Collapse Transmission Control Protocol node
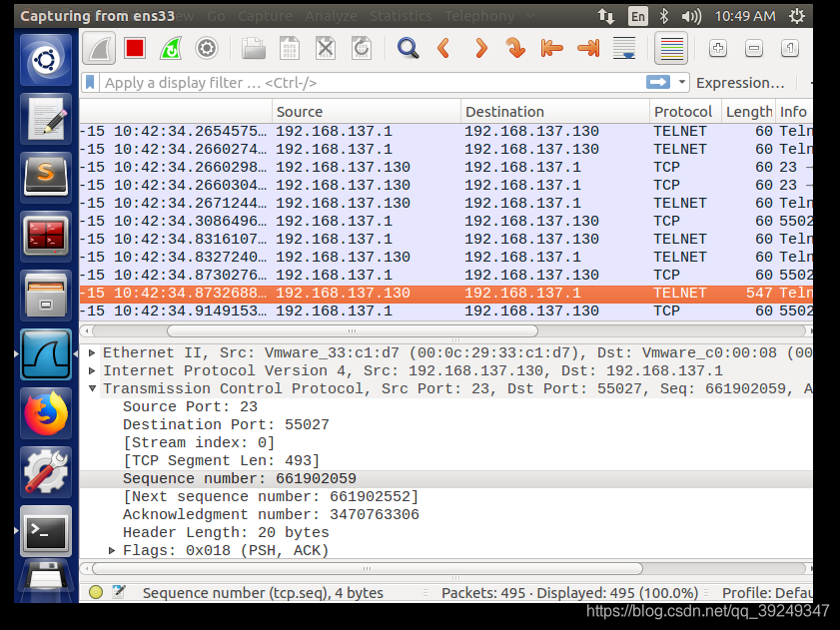The width and height of the screenshot is (840, 630). (92, 388)
